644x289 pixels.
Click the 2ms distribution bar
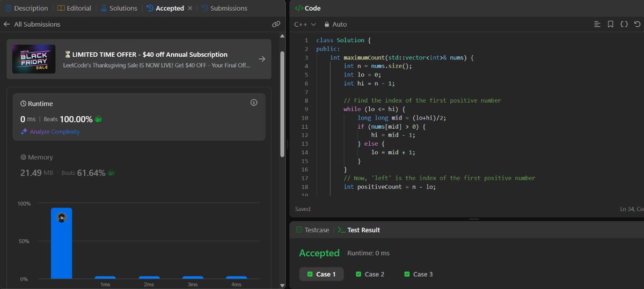pos(149,278)
